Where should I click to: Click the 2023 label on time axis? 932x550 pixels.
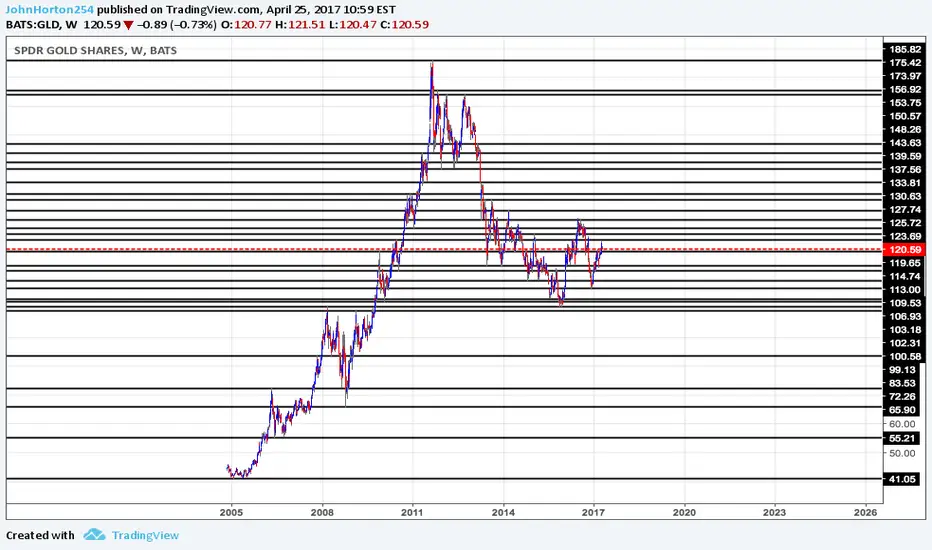click(774, 512)
